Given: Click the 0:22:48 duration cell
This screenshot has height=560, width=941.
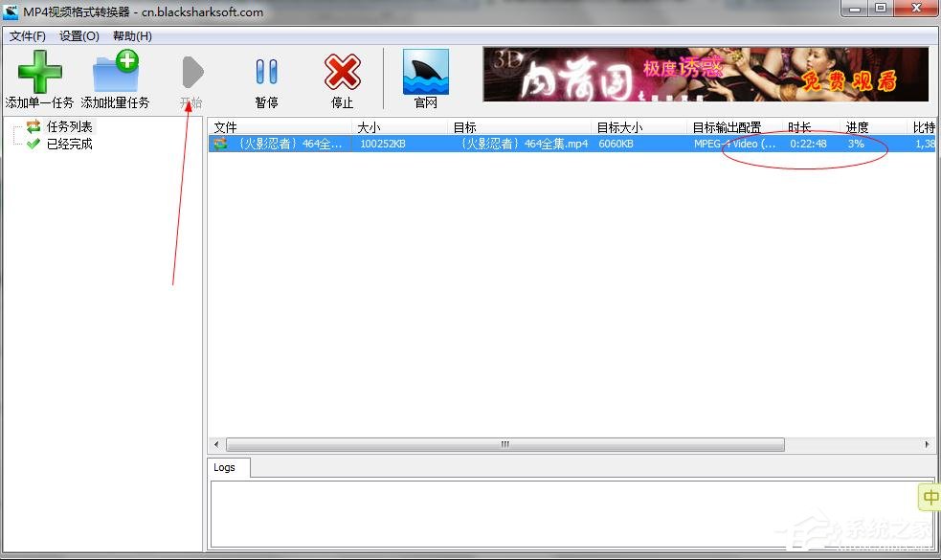Looking at the screenshot, I should pyautogui.click(x=808, y=144).
